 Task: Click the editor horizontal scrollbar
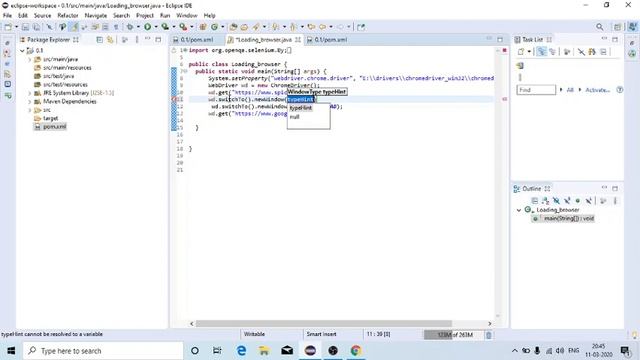[x=324, y=324]
